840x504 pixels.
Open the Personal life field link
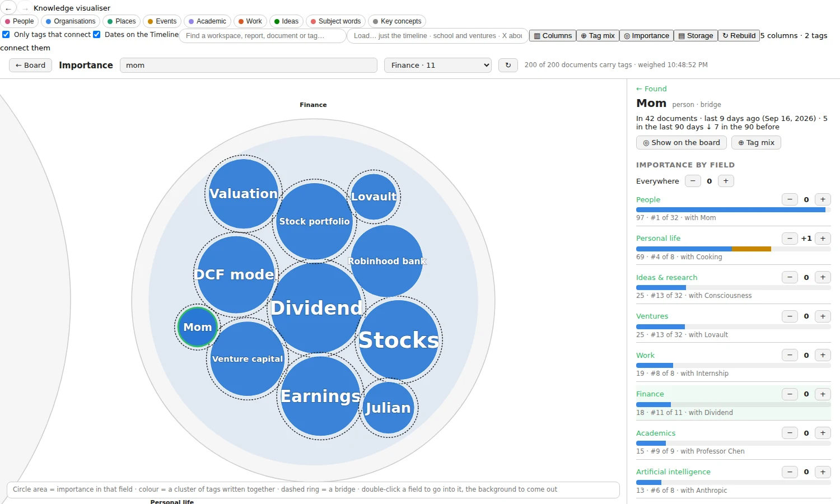[658, 239]
